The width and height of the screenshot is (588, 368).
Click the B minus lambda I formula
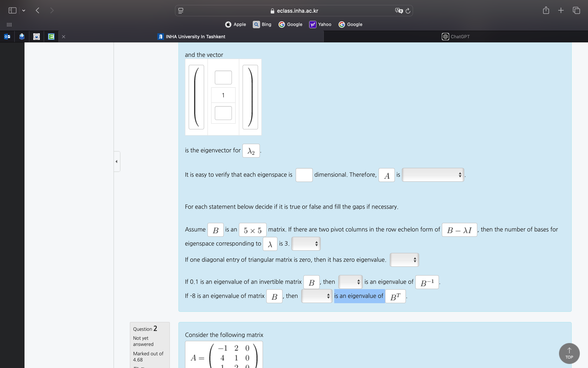click(x=459, y=230)
